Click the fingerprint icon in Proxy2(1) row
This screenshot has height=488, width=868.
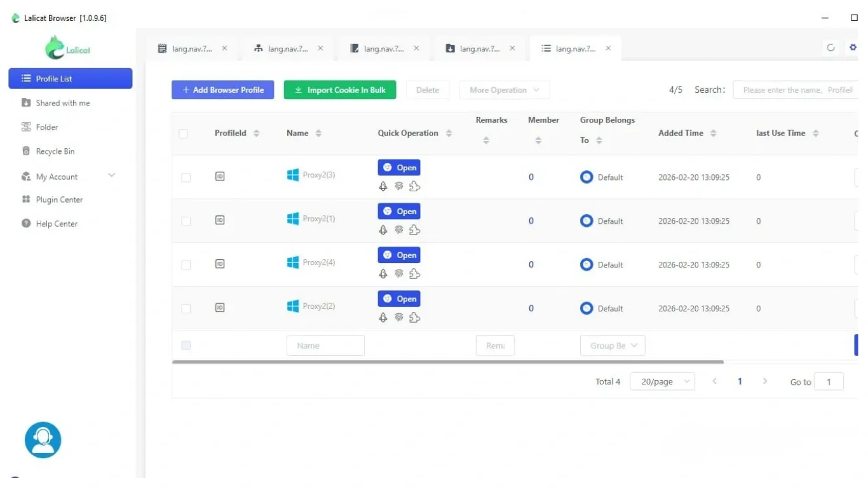click(x=399, y=230)
